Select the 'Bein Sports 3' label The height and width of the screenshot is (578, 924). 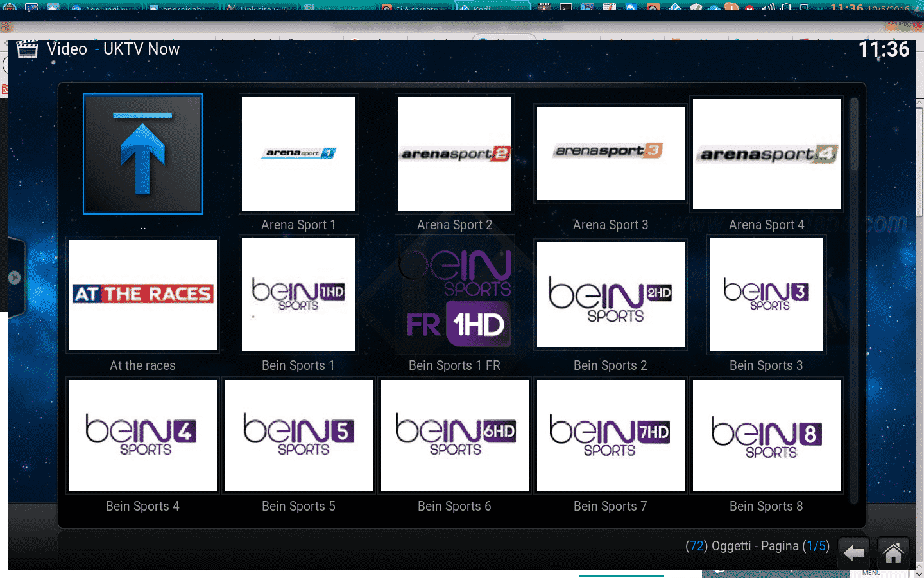pos(766,365)
